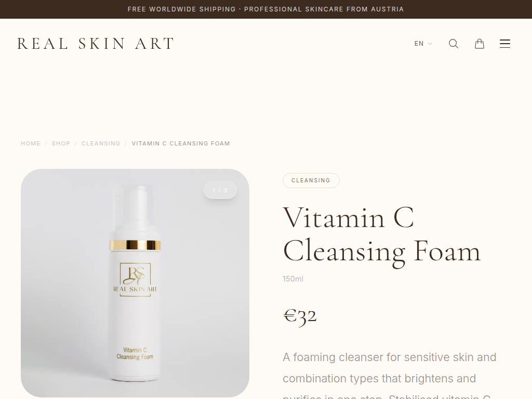Click the €32 price
Viewport: 532px width, 399px height.
(300, 315)
